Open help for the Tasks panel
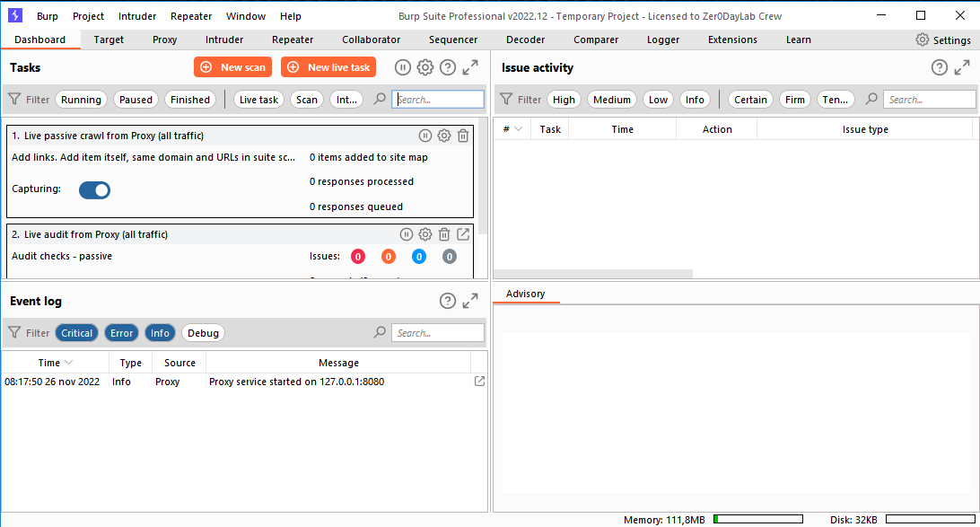 (x=448, y=67)
